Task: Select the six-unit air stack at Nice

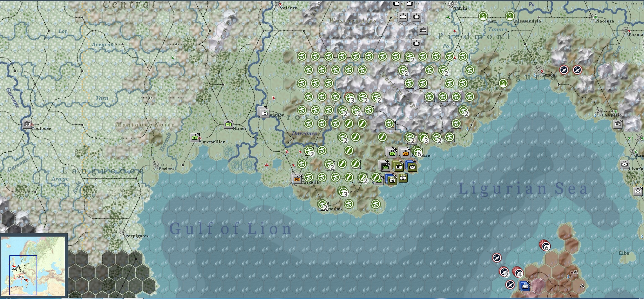Action: 417,152
